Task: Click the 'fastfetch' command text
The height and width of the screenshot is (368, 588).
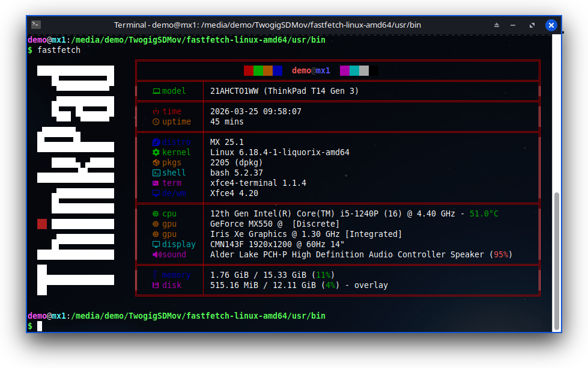Action: 59,50
